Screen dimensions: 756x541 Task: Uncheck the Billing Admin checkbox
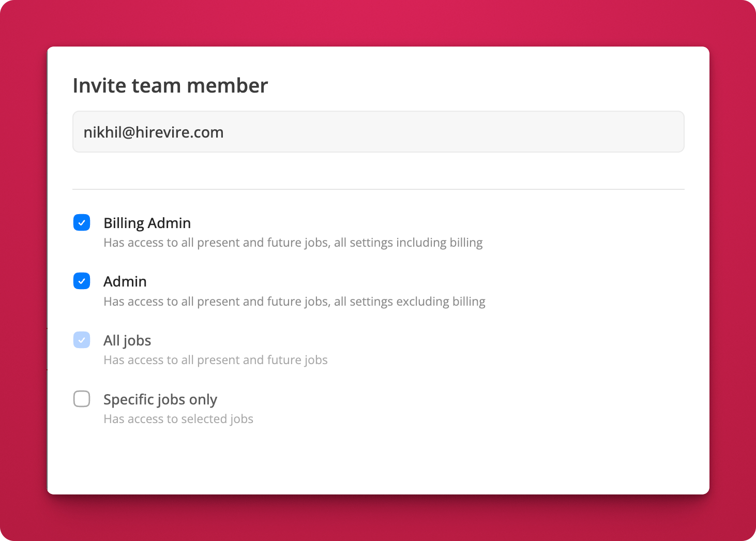(82, 222)
